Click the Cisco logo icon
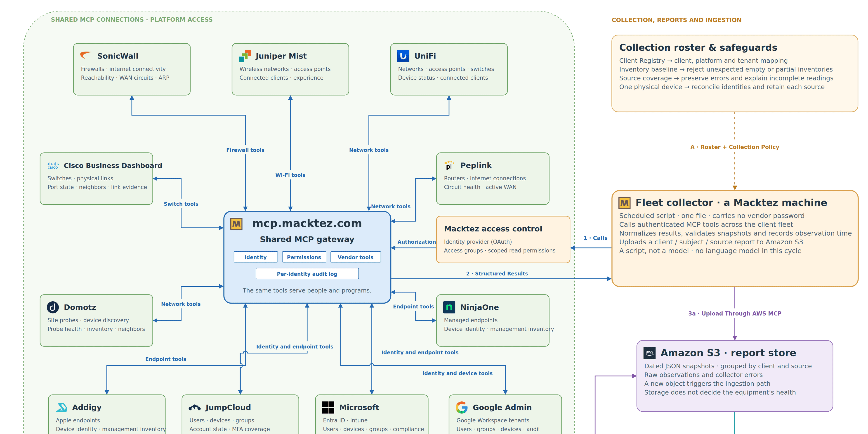Screen dimensions: 868x434 [x=53, y=165]
